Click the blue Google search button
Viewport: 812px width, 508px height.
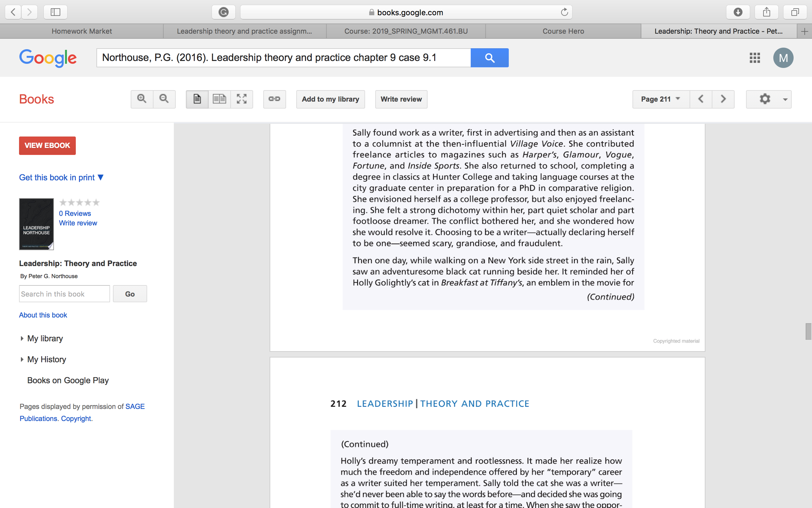click(489, 58)
